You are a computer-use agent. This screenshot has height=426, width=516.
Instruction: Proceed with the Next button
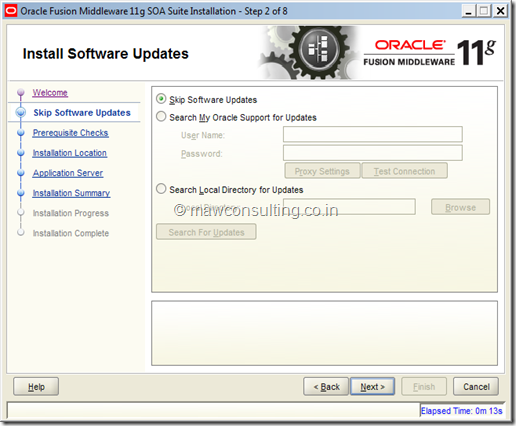click(372, 387)
